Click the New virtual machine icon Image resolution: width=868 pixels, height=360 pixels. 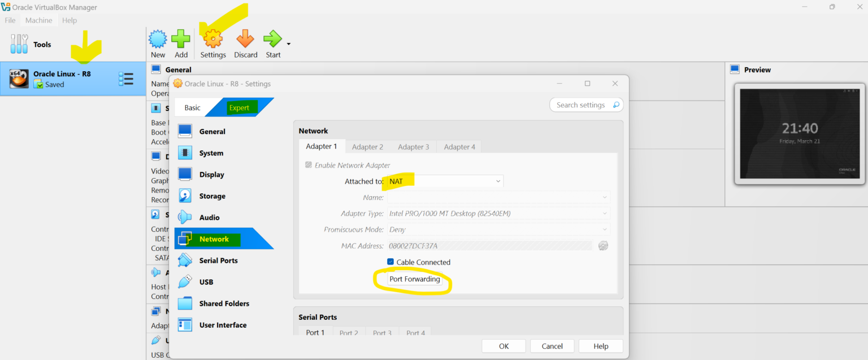pyautogui.click(x=158, y=40)
